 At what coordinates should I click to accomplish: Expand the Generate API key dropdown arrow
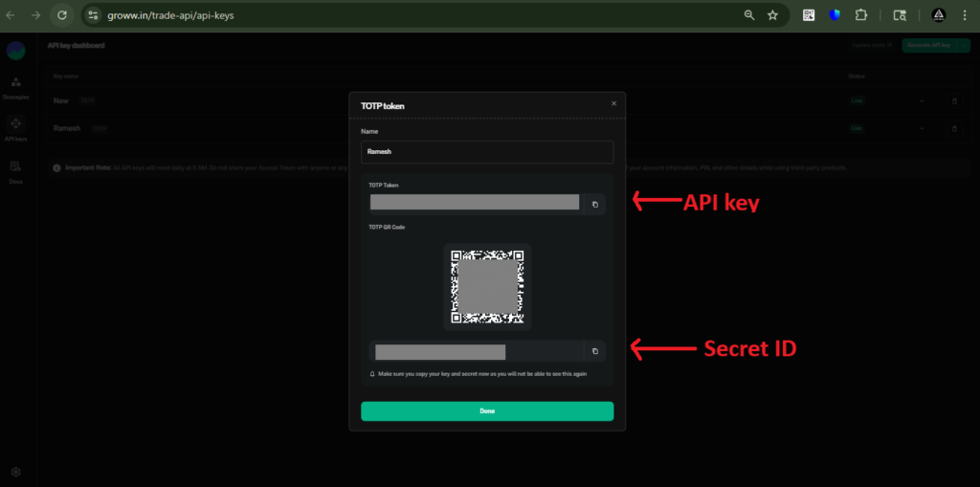[962, 45]
